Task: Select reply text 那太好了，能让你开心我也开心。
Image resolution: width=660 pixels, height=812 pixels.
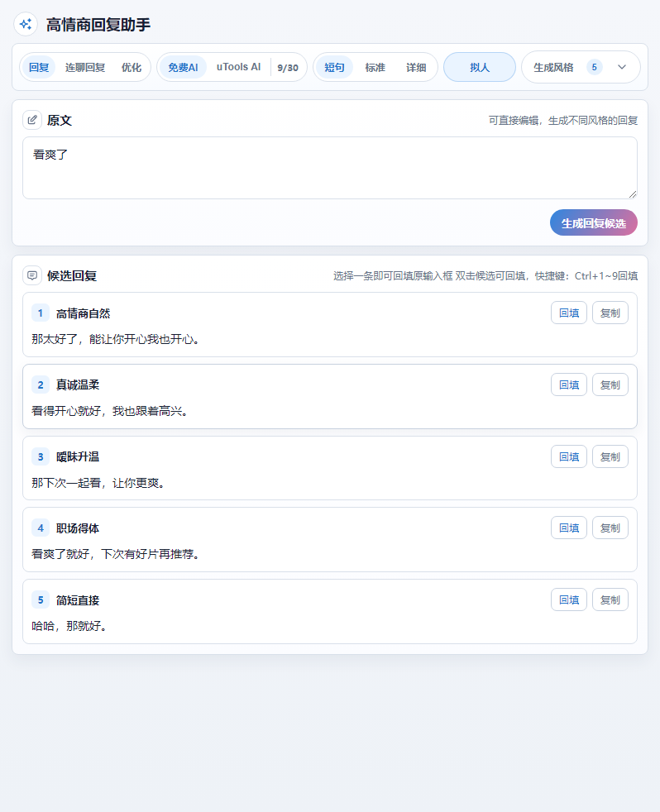Action: pos(117,339)
